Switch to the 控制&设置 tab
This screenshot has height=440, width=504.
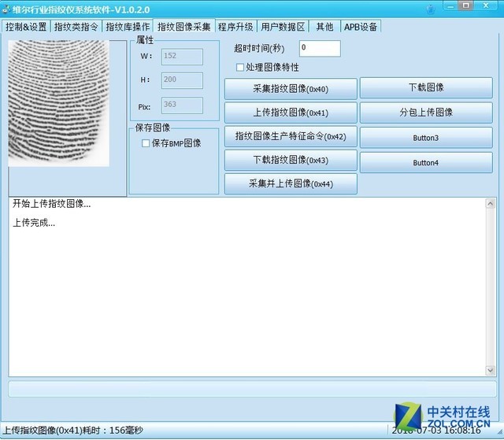26,27
